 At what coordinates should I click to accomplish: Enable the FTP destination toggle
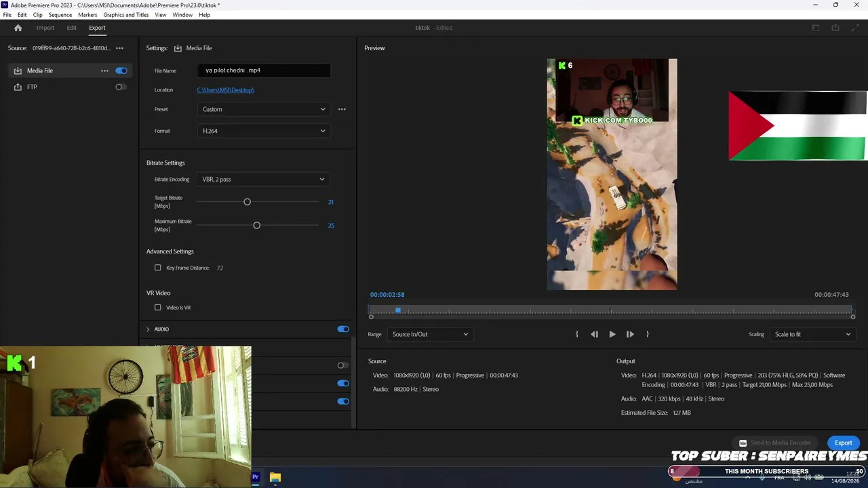click(121, 87)
